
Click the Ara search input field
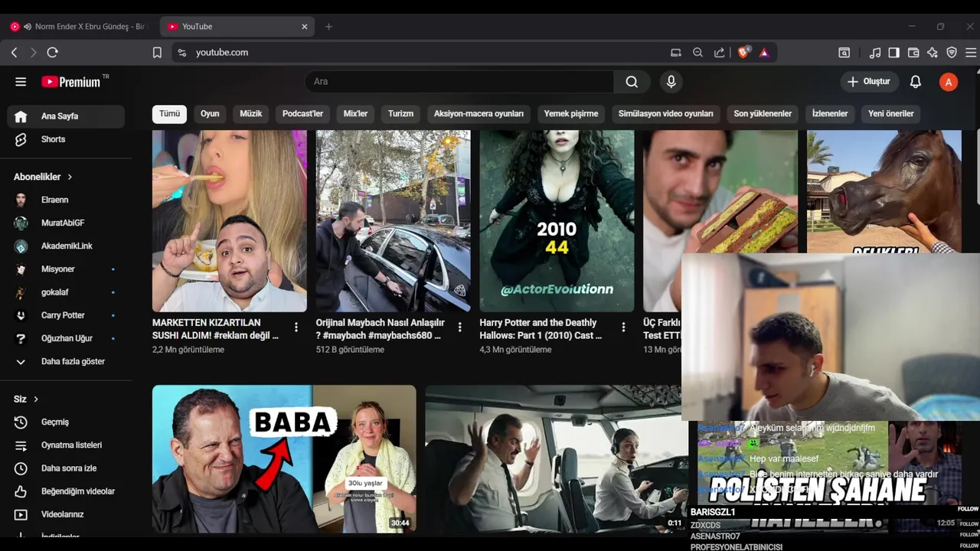click(459, 82)
